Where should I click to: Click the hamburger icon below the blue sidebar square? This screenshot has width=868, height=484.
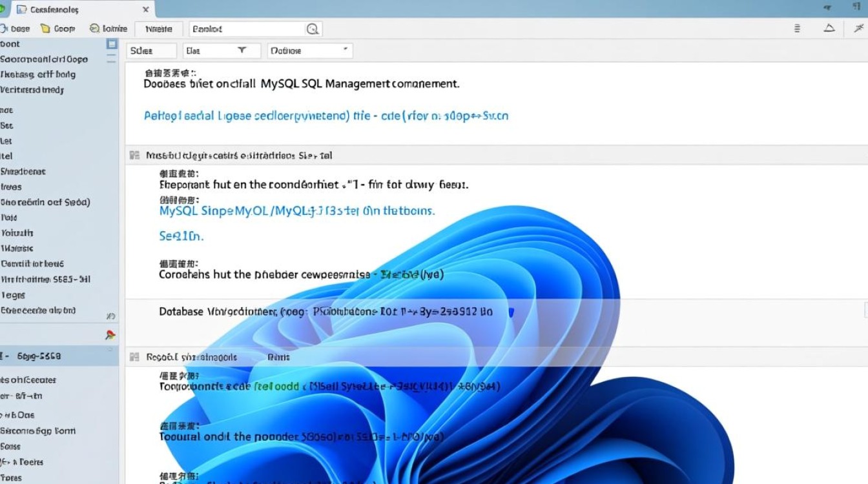tap(112, 59)
